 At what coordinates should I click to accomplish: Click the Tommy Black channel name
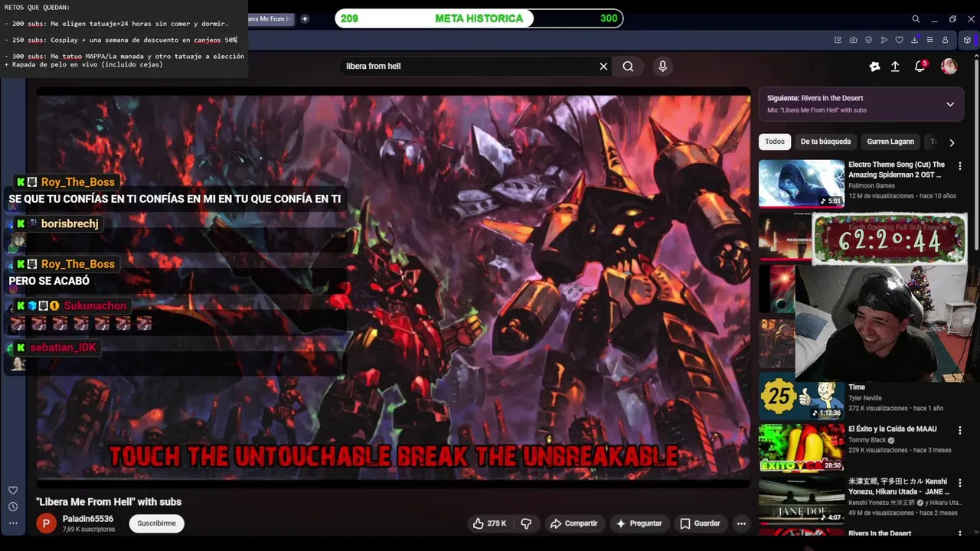867,440
